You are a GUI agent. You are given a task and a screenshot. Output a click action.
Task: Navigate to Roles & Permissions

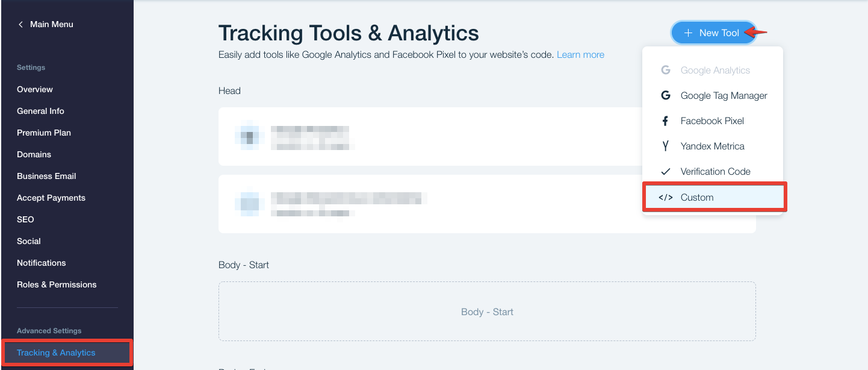coord(57,284)
